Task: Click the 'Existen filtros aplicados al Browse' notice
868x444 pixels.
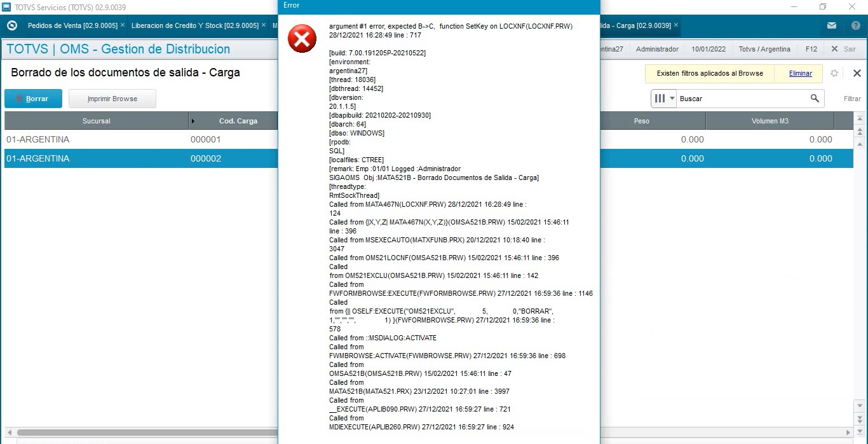Action: [710, 73]
